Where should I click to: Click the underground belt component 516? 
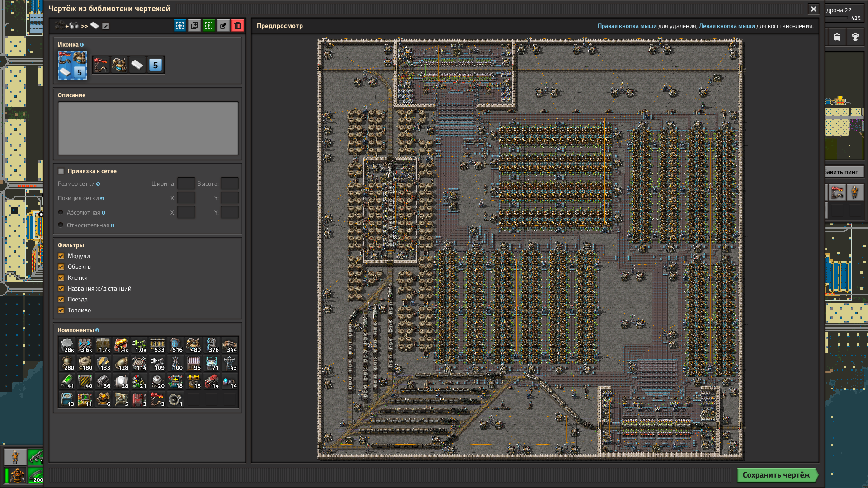pyautogui.click(x=175, y=345)
